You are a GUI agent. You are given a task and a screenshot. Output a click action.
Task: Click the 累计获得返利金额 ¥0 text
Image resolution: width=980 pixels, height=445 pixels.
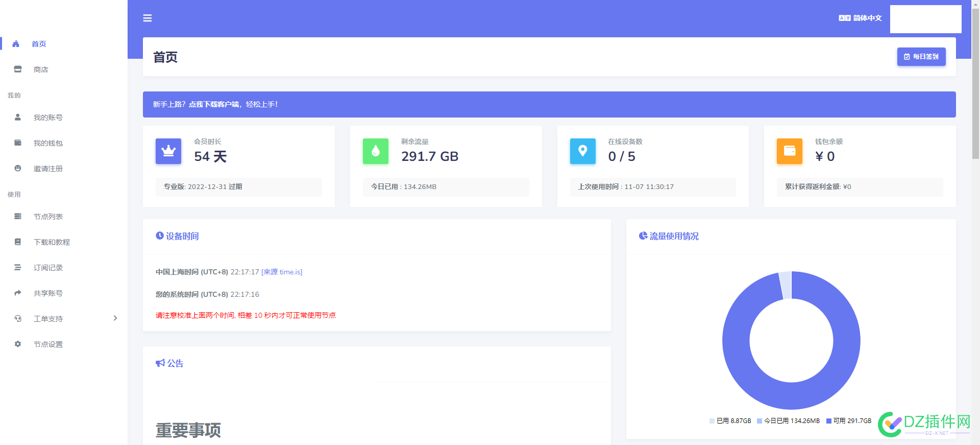818,186
